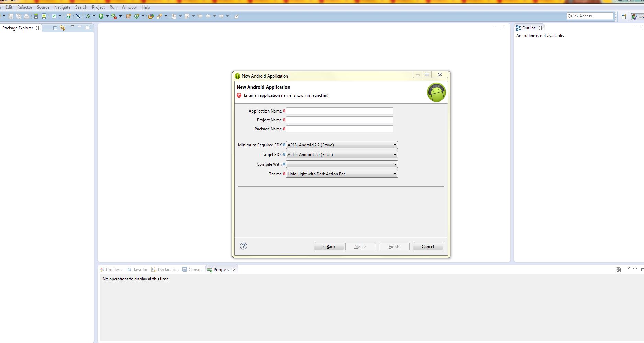Image resolution: width=644 pixels, height=343 pixels.
Task: Open the Android SDK Manager toolbar icon
Action: (36, 16)
